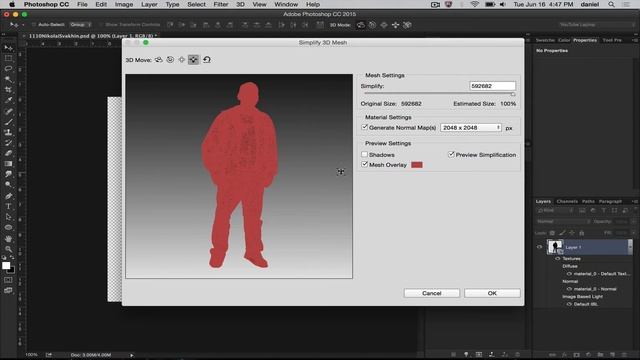Screen dimensions: 640x360
Task: Select the History Brush tool
Action: pyautogui.click(x=8, y=143)
